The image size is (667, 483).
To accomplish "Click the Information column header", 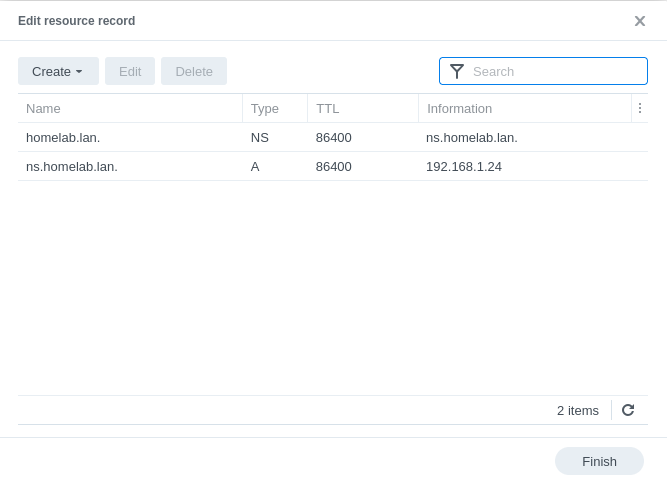I will [x=524, y=108].
